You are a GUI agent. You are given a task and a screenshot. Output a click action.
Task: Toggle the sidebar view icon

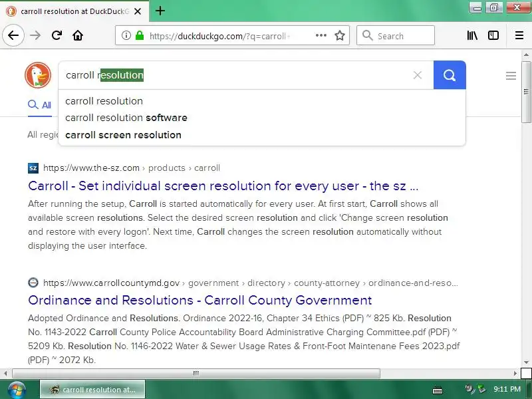click(493, 35)
